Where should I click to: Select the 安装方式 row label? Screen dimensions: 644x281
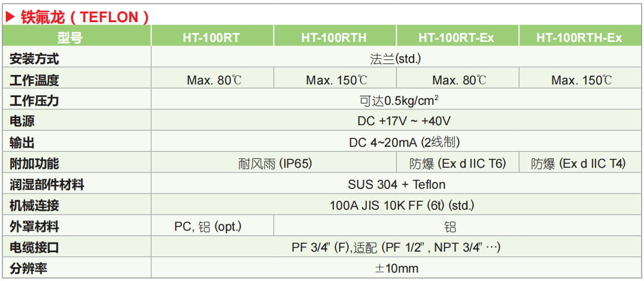35,58
